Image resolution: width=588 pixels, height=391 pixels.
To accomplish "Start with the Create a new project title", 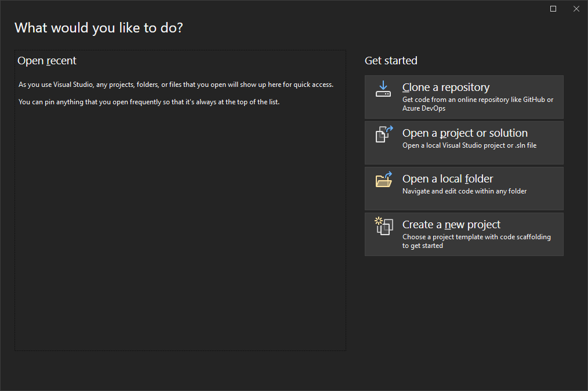I will [x=451, y=224].
